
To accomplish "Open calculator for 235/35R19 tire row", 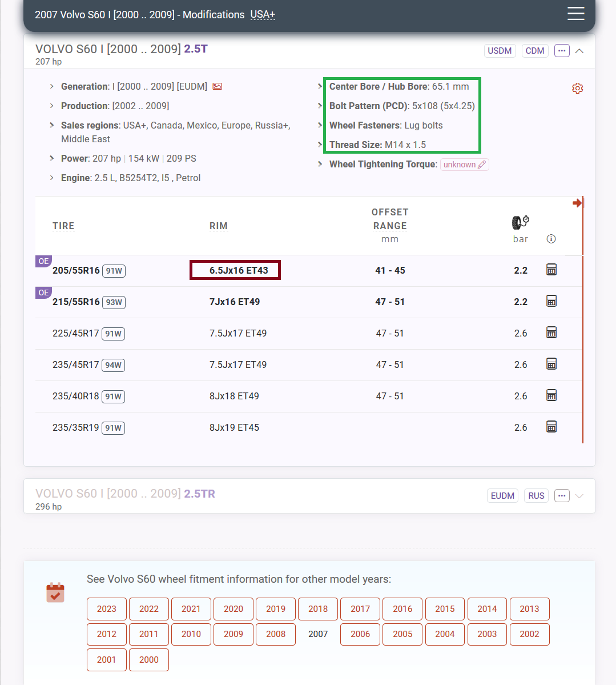I will [551, 427].
